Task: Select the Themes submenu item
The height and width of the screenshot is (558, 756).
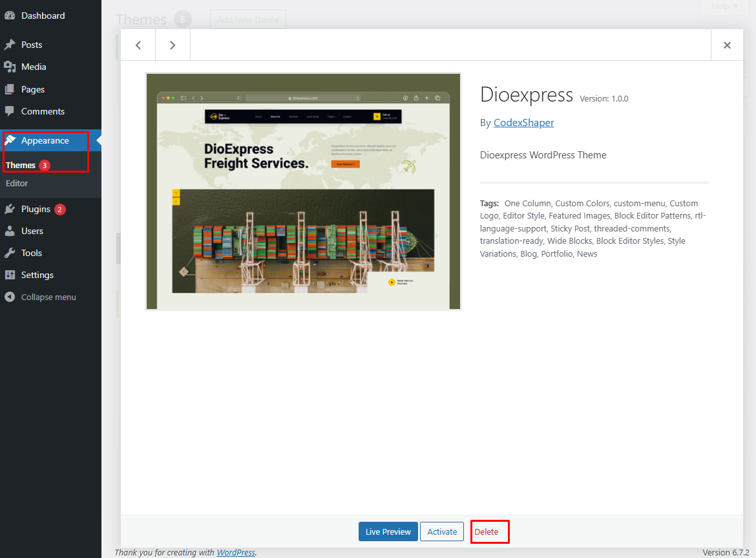Action: (x=21, y=165)
